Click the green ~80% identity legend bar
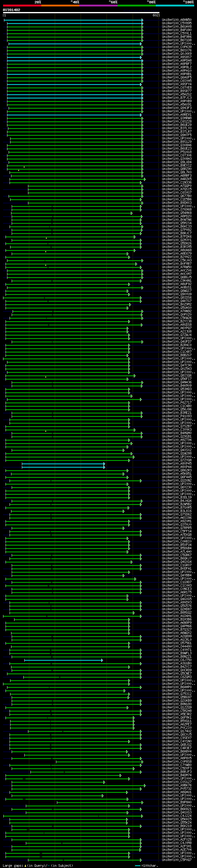Image resolution: width=197 pixels, height=868 pixels. click(136, 6)
